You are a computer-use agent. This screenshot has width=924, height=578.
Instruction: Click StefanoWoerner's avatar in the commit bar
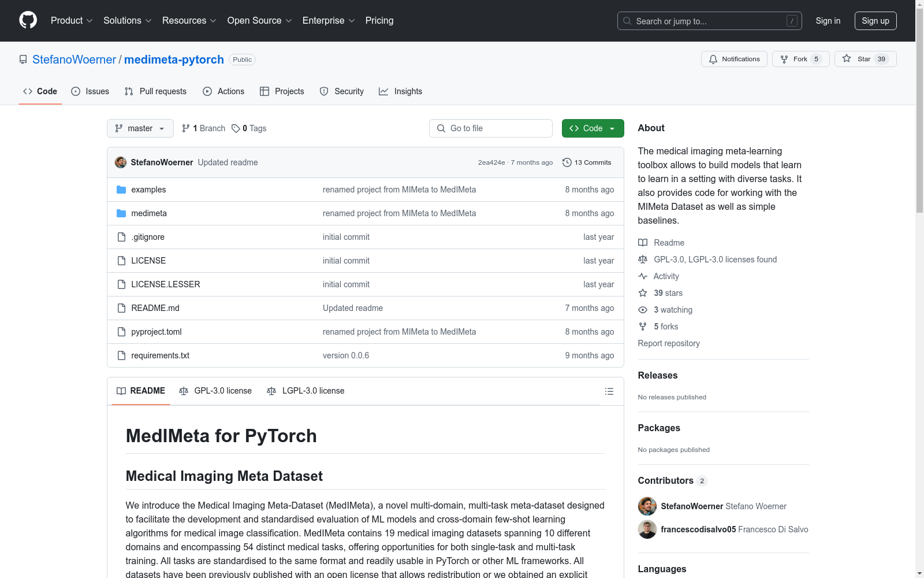[121, 162]
